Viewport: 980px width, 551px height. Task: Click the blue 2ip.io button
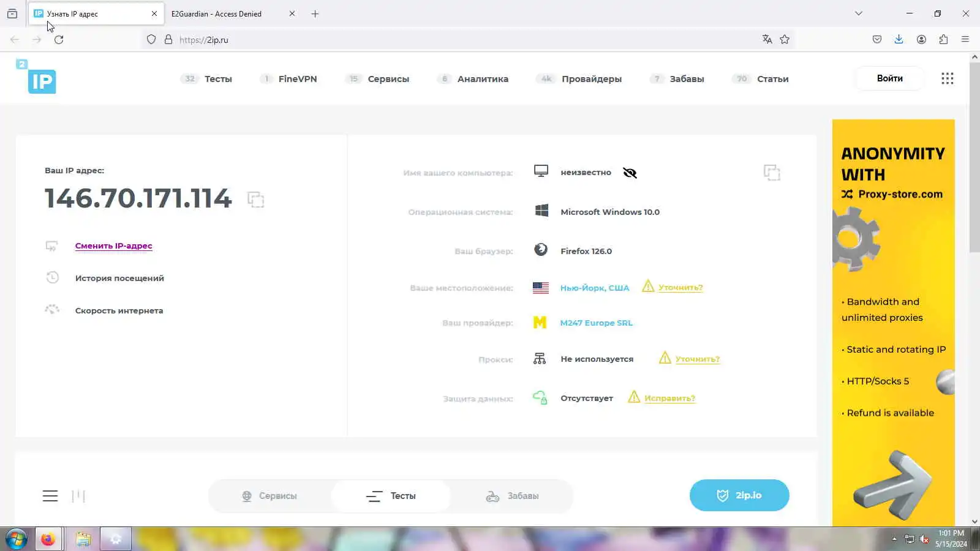(739, 495)
